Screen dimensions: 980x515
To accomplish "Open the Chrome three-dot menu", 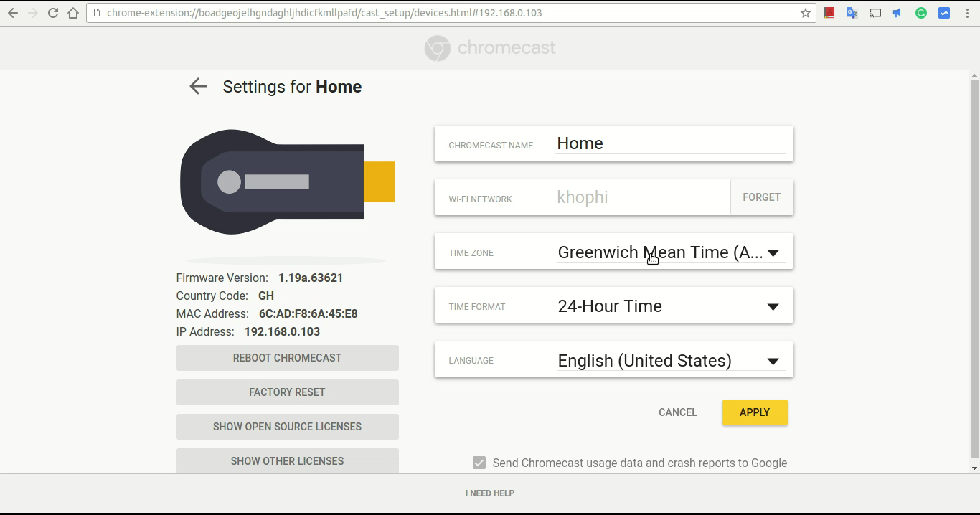I will click(966, 13).
